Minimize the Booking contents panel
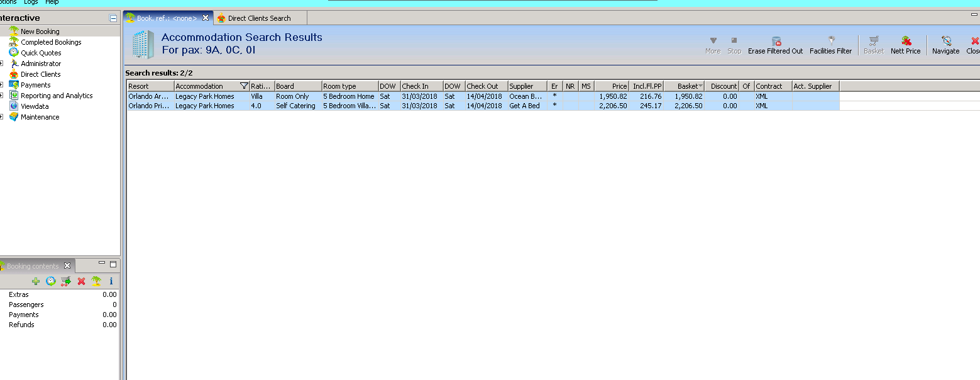 (x=102, y=264)
